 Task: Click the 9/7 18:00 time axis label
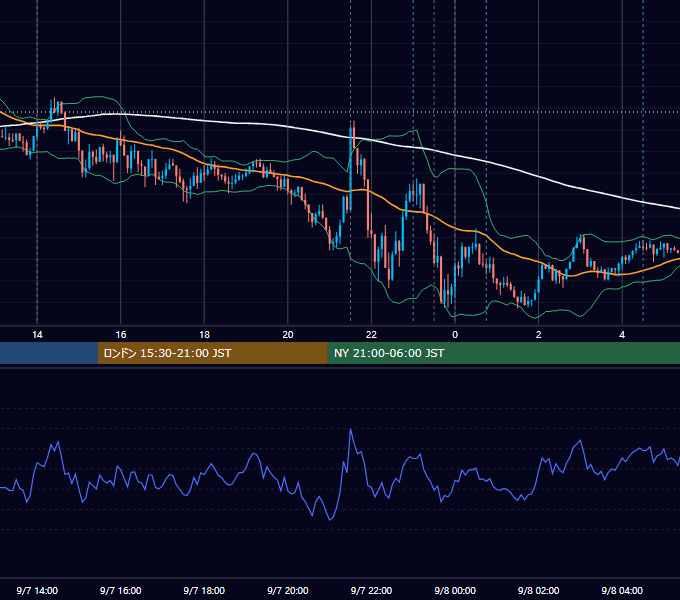coord(204,590)
